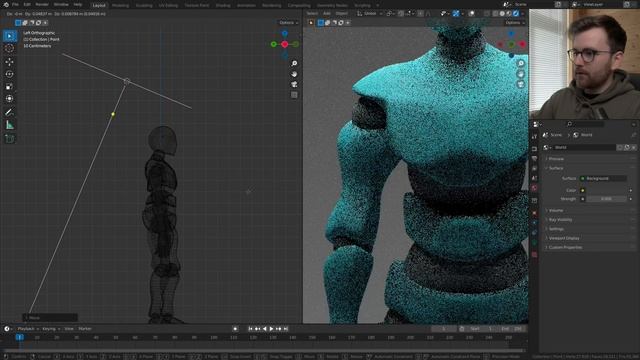This screenshot has height=360, width=640.
Task: Open the Render properties tab
Action: pos(534,149)
